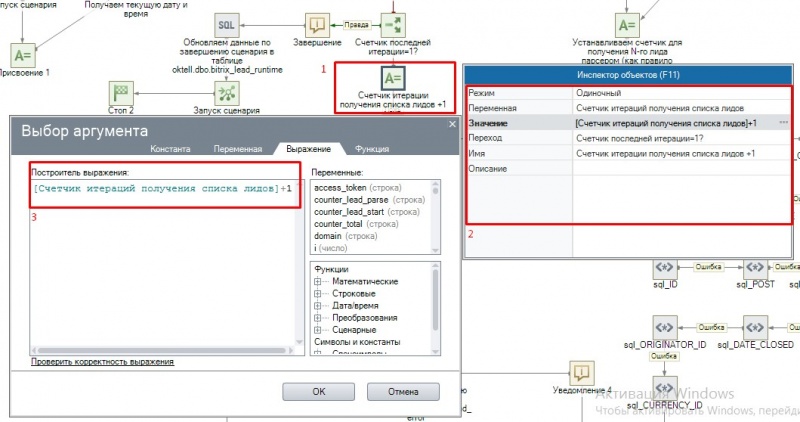Select variable counter_total in the list

click(356, 224)
